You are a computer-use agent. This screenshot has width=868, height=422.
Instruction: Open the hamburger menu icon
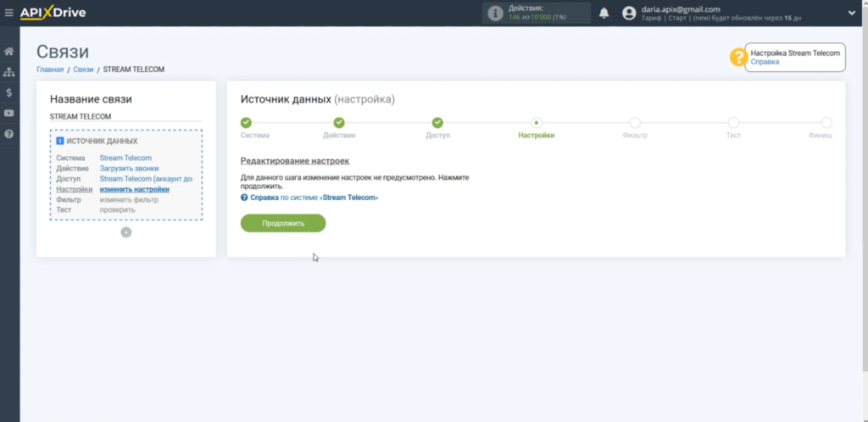click(9, 13)
